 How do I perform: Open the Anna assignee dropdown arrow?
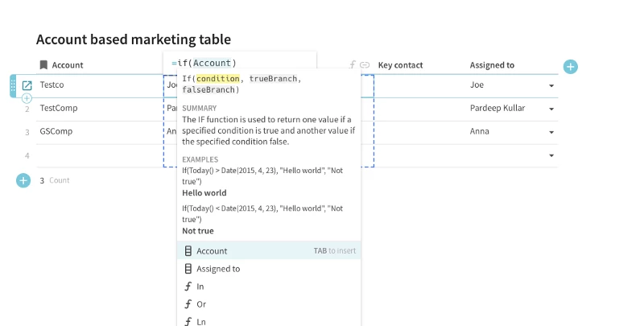(x=551, y=132)
